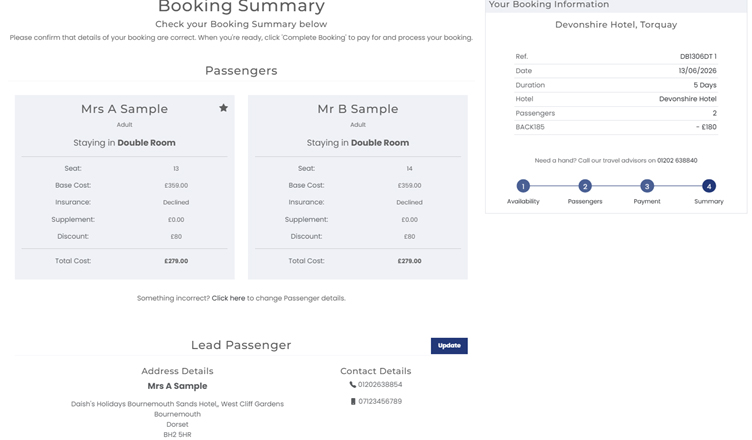
Task: Click the BACK185 discount code row
Action: [x=616, y=127]
